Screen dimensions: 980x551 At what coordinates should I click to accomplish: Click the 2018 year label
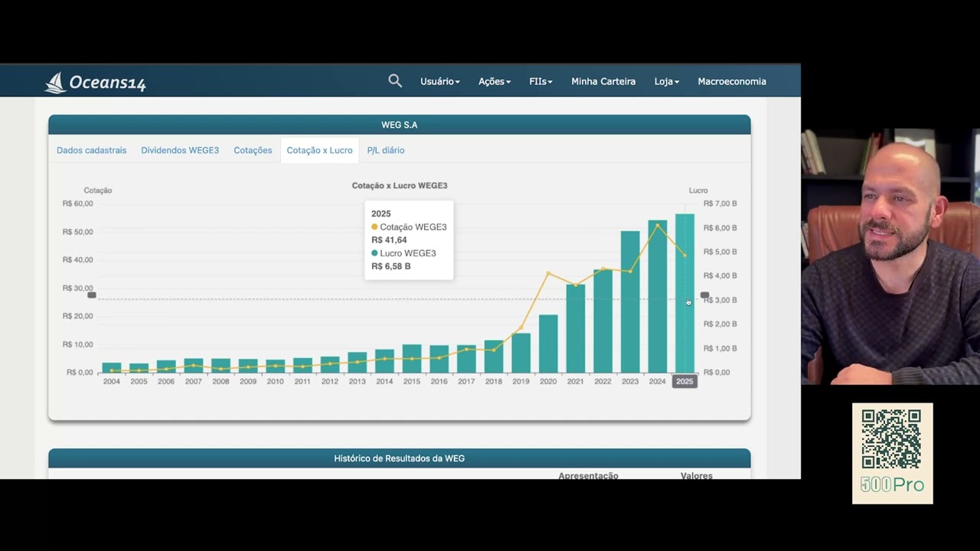click(494, 381)
